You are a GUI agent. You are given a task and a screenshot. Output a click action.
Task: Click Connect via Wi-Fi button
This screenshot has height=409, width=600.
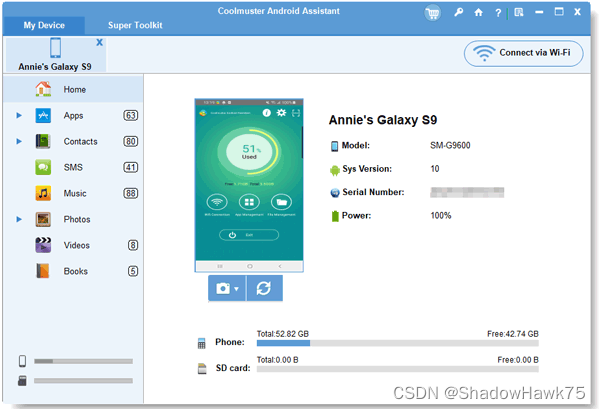pos(523,53)
